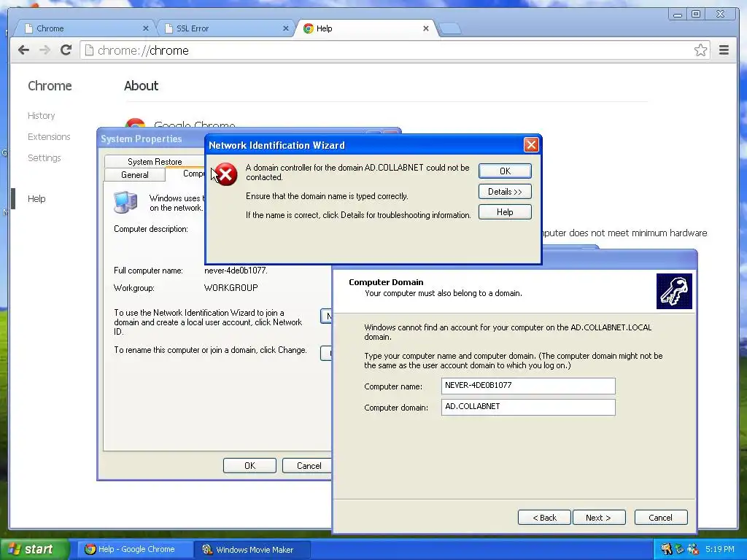Image resolution: width=747 pixels, height=560 pixels.
Task: Click Next in the Computer Domain wizard
Action: (x=599, y=518)
